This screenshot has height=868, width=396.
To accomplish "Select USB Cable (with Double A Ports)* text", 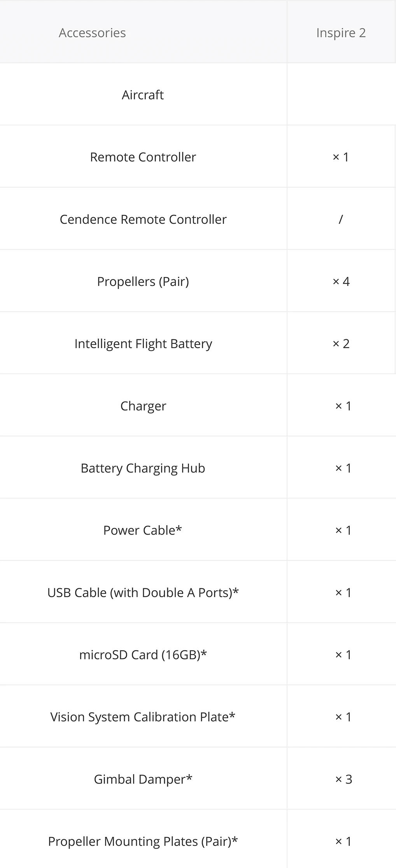I will click(143, 593).
